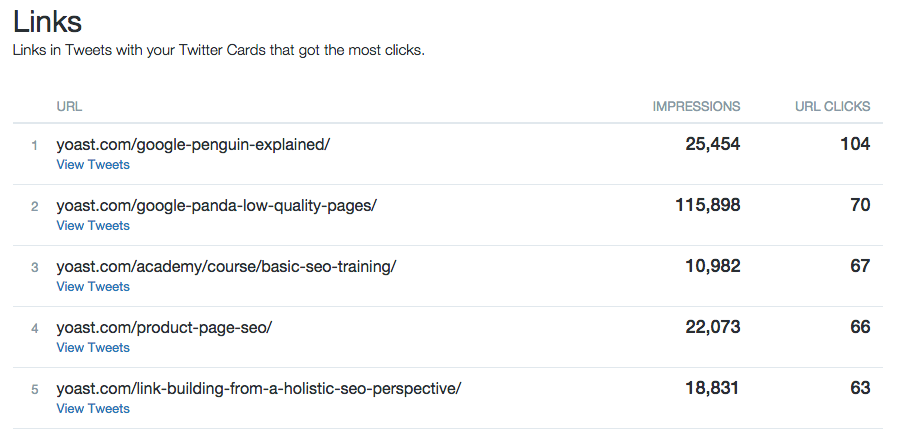Click the 104 URL clicks value
The image size is (905, 437).
point(855,144)
